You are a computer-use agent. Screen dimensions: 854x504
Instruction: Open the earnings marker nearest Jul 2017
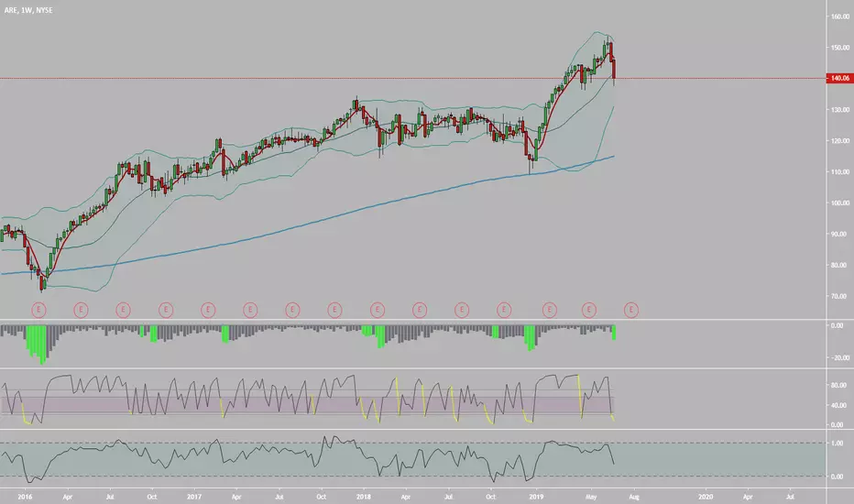pyautogui.click(x=292, y=310)
